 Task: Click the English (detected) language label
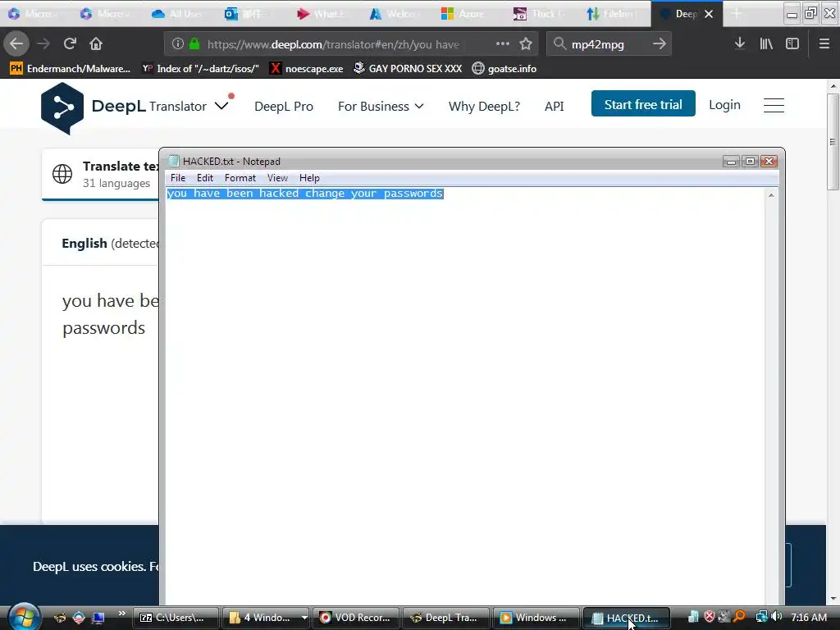[x=111, y=243]
